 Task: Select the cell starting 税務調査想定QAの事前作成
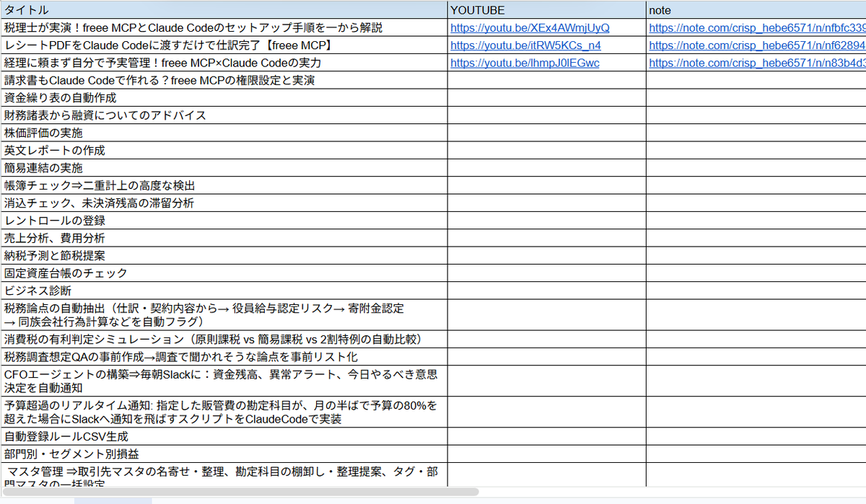[x=224, y=358]
